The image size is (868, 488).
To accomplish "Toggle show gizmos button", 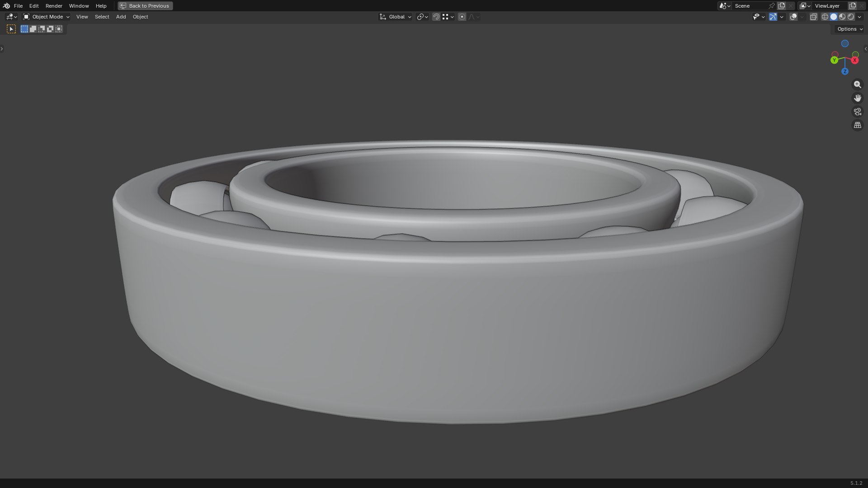I will coord(773,17).
